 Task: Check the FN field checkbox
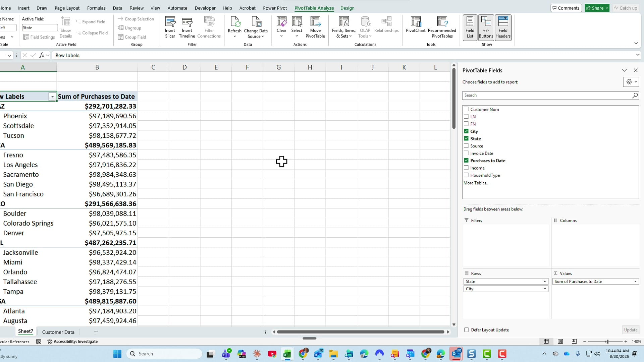(466, 124)
